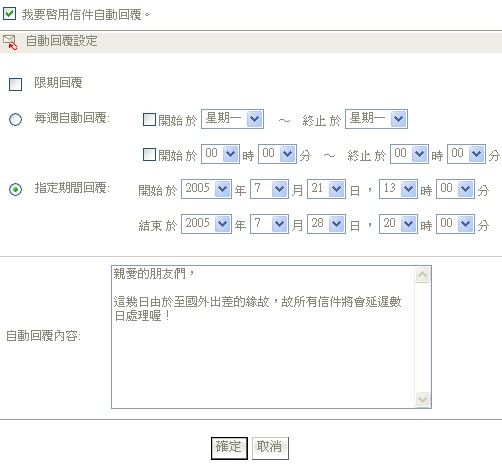Screen dimensions: 502x464
Task: Open the end month 7 dropdown
Action: point(269,224)
